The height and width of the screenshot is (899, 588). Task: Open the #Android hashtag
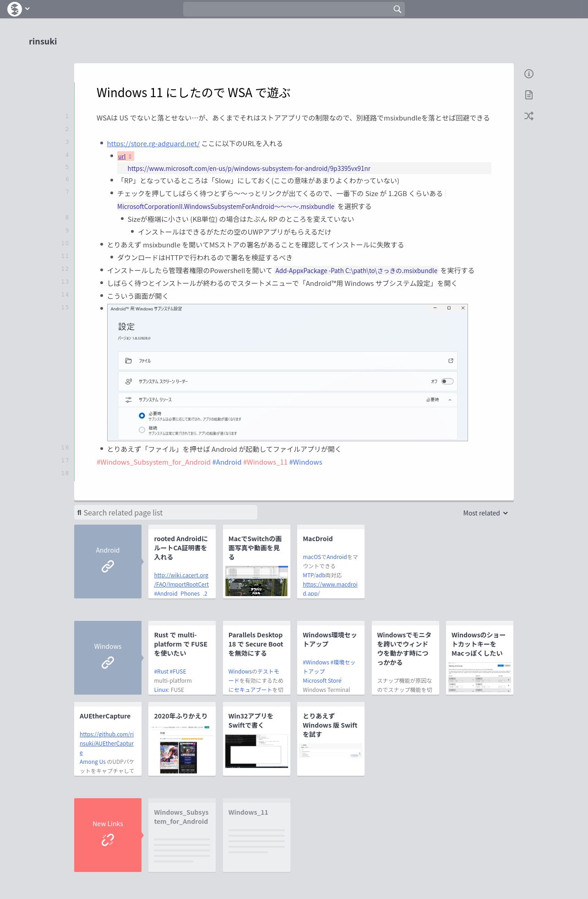pos(227,462)
